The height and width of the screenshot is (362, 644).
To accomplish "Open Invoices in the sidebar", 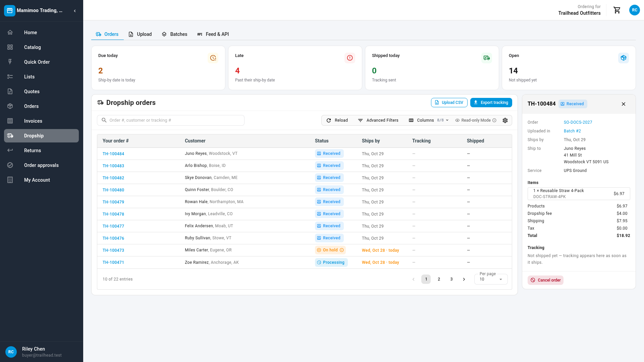I will [x=41, y=121].
